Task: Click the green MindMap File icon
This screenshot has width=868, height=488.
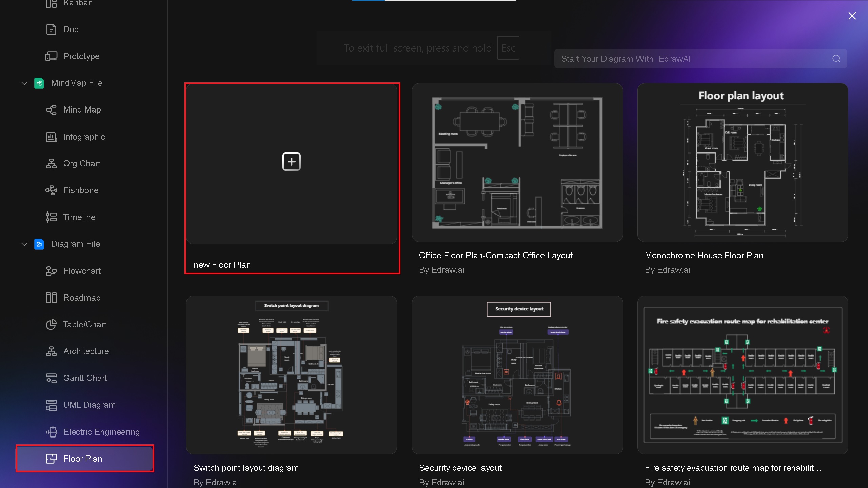Action: [39, 83]
